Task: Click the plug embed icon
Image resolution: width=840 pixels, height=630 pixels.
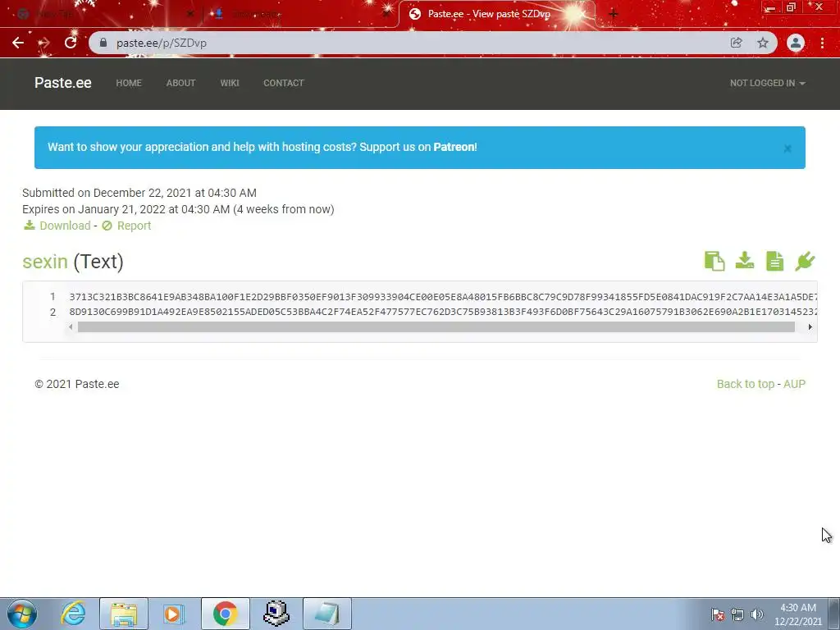Action: (805, 262)
